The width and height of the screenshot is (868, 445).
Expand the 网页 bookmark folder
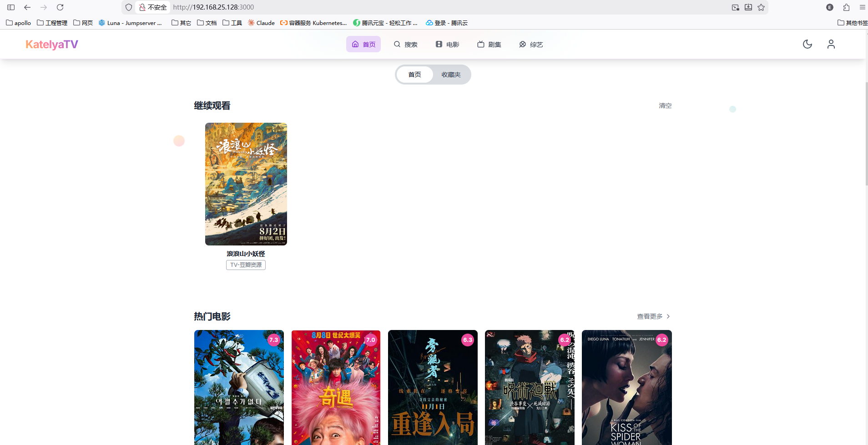click(x=83, y=23)
